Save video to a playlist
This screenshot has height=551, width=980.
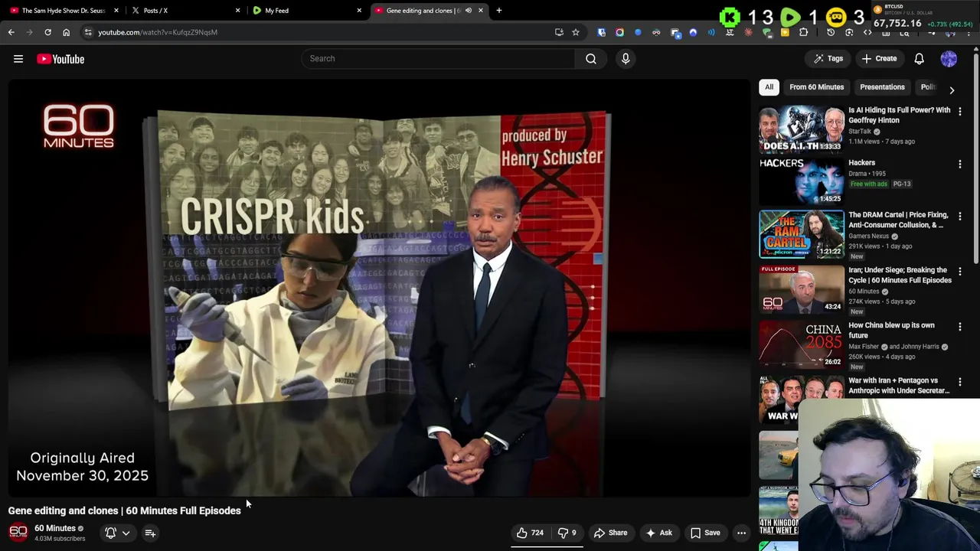pos(705,533)
